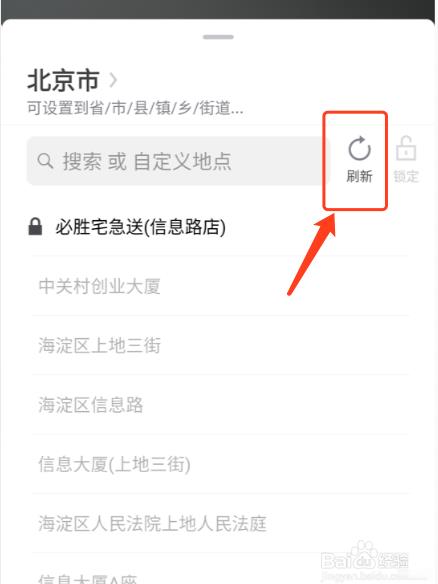Toggle the lock (锁定) padlock icon
The image size is (438, 584).
(406, 149)
